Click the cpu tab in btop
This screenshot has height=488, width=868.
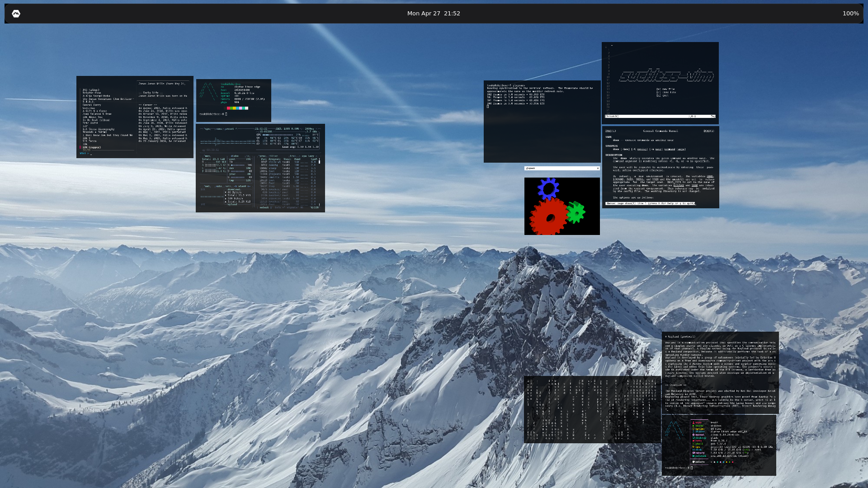(208, 129)
